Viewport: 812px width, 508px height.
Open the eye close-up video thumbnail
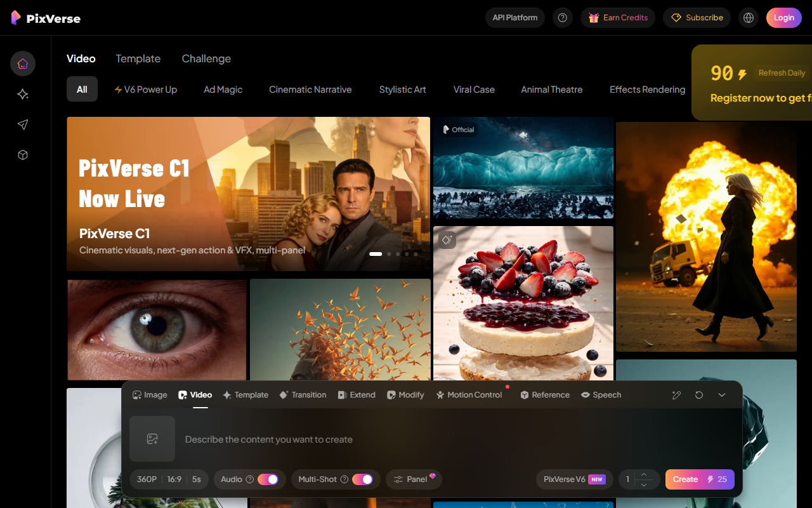157,330
